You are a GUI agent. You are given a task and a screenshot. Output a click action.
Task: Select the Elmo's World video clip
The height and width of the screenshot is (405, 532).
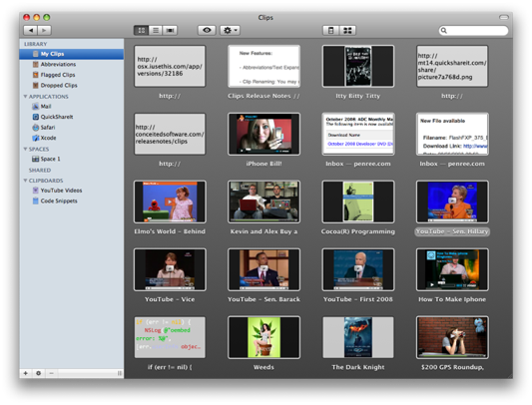[170, 202]
